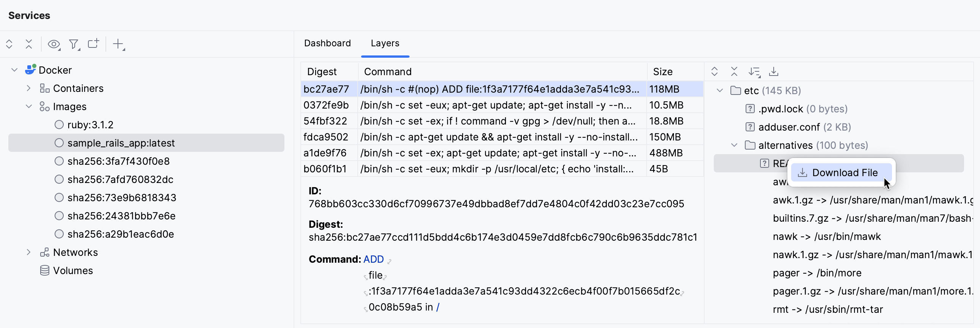
Task: Select nawk -> /usr/bin/mawk entry
Action: (x=827, y=237)
